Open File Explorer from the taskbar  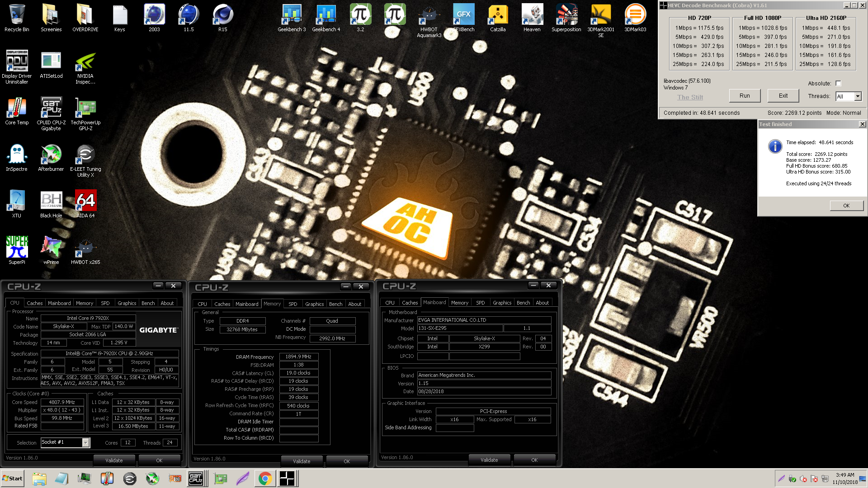[39, 479]
